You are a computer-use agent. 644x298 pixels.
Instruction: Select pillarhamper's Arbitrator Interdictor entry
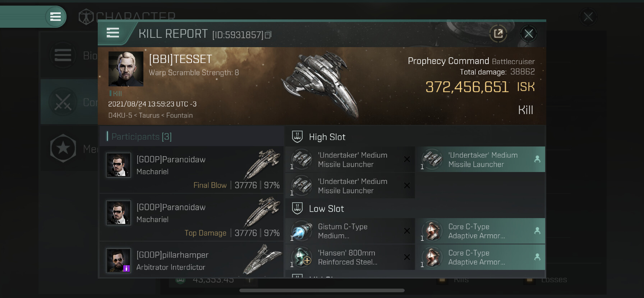(191, 261)
